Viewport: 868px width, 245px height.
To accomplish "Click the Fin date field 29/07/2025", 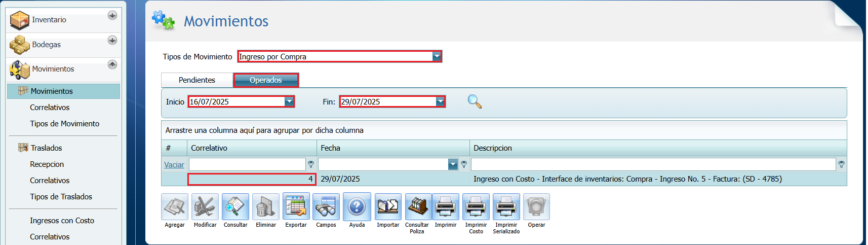I will point(388,101).
